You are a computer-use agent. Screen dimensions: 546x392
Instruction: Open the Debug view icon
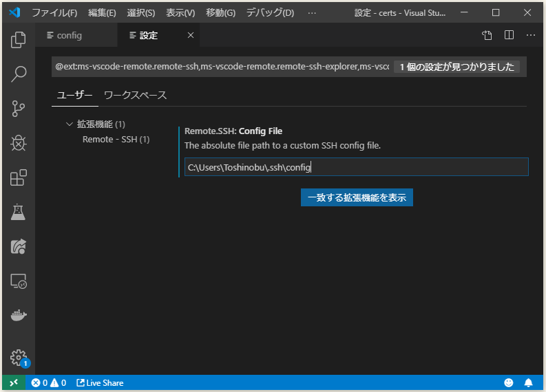tap(18, 143)
